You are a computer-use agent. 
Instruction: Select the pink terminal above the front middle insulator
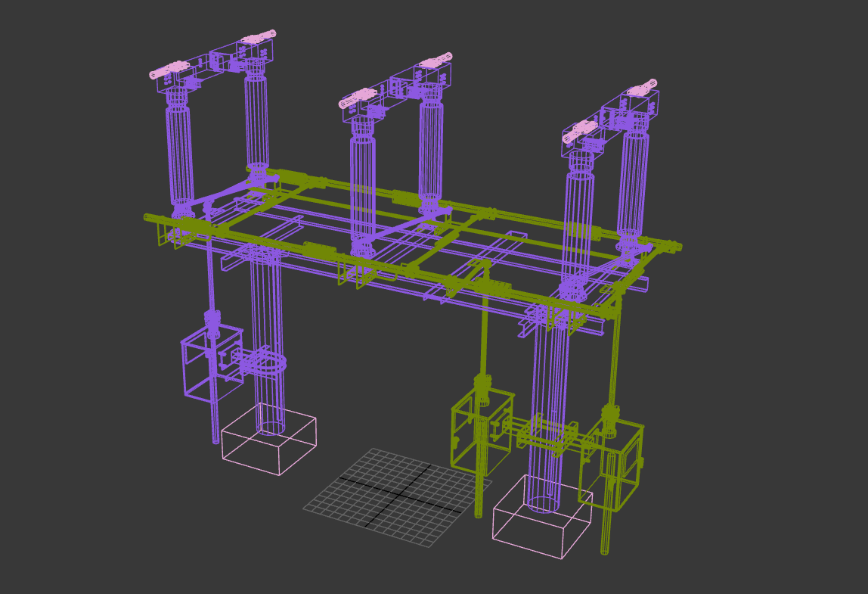click(358, 98)
